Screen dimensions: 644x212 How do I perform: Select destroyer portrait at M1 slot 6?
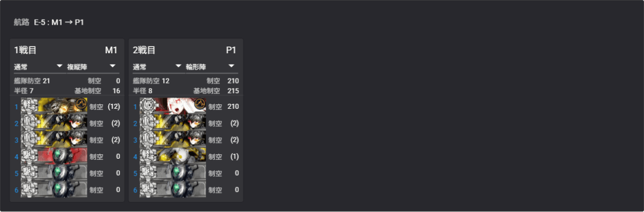coord(54,190)
